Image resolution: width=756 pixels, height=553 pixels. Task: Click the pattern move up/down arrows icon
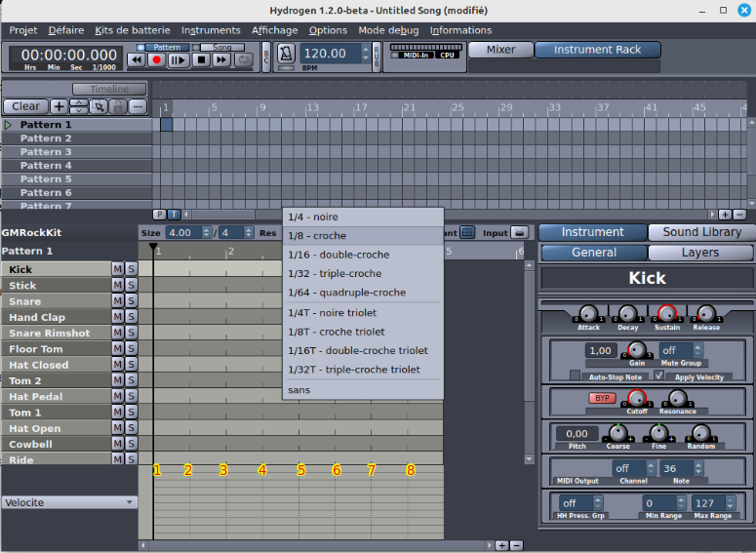tap(79, 106)
